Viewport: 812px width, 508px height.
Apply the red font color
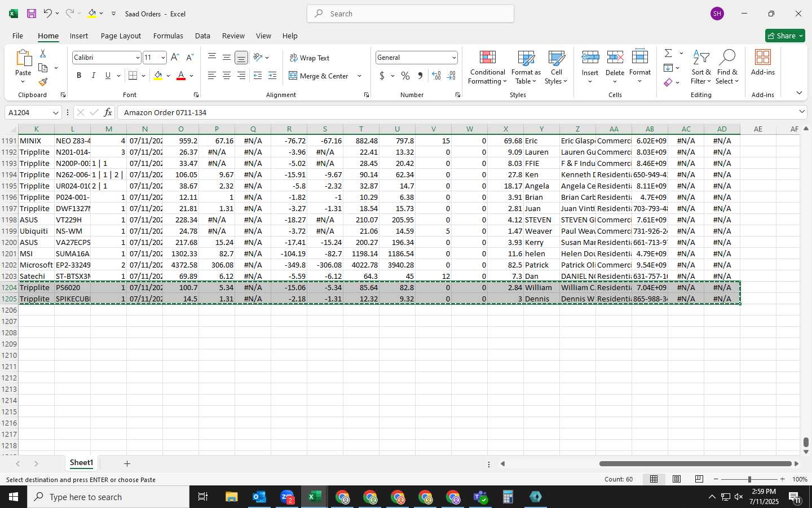click(181, 76)
